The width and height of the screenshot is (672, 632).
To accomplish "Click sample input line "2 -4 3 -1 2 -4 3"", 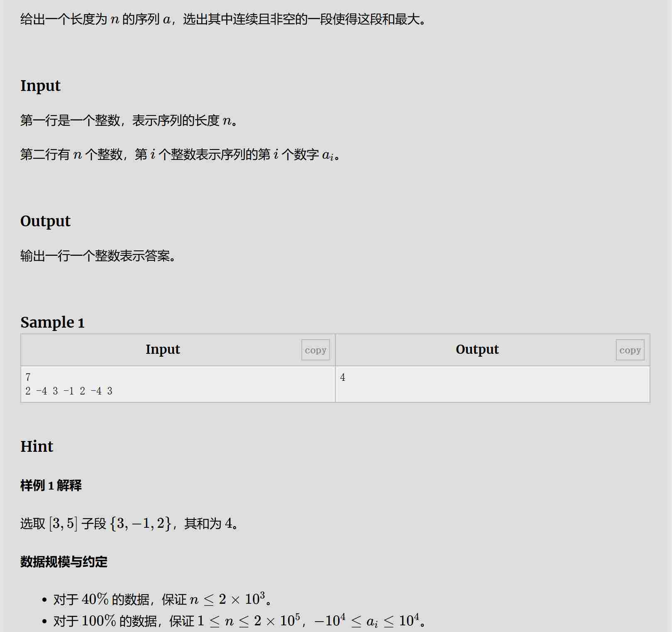I will click(x=69, y=391).
